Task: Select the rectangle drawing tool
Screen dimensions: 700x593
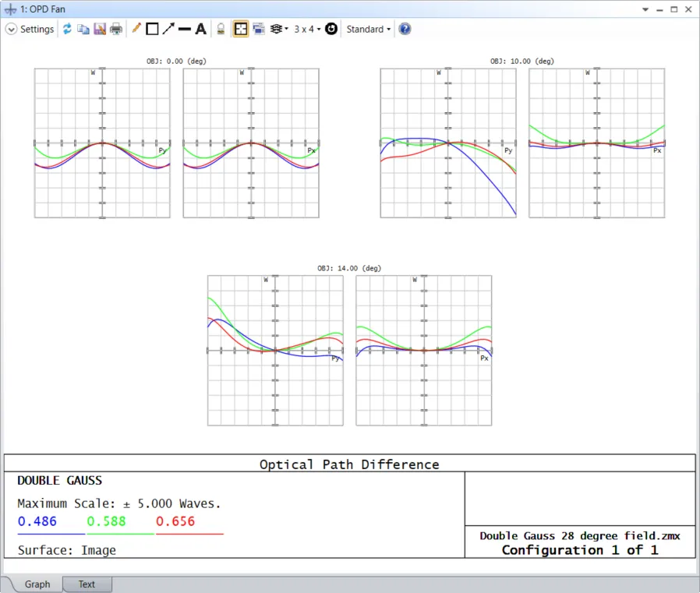Action: point(152,29)
